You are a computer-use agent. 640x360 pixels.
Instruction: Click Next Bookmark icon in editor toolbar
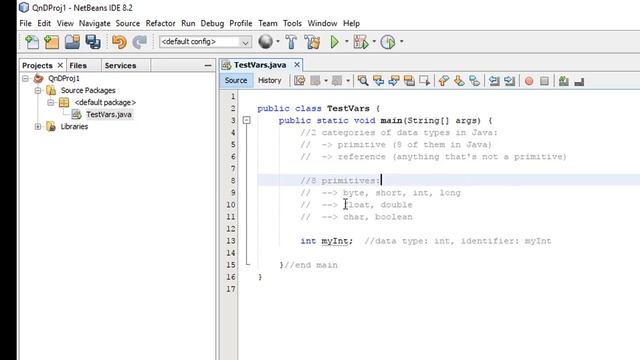tap(459, 81)
